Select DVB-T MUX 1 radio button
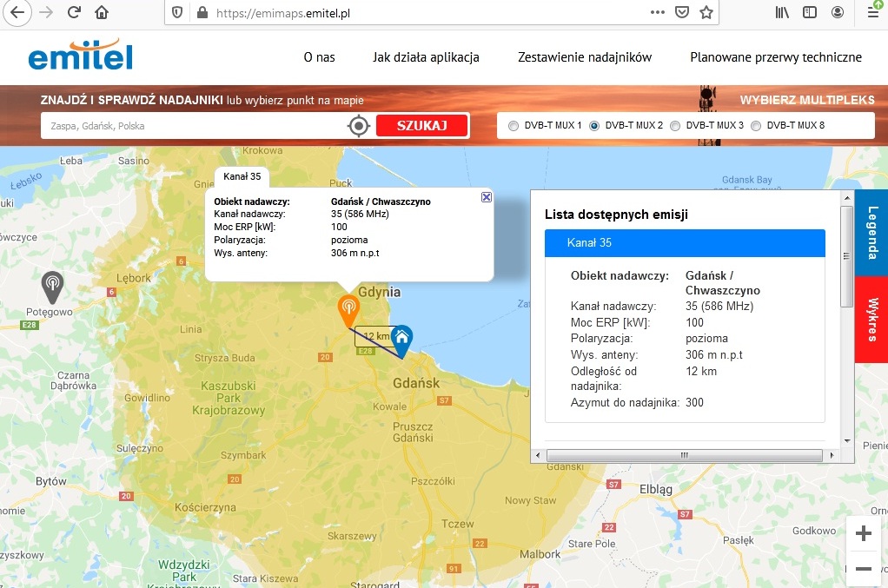The width and height of the screenshot is (888, 588). coord(513,126)
